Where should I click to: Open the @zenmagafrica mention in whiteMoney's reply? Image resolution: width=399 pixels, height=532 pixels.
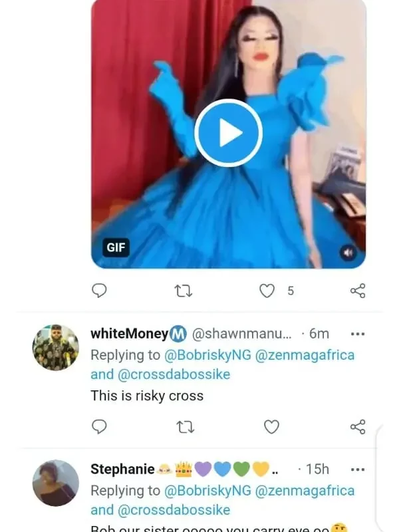pos(305,355)
